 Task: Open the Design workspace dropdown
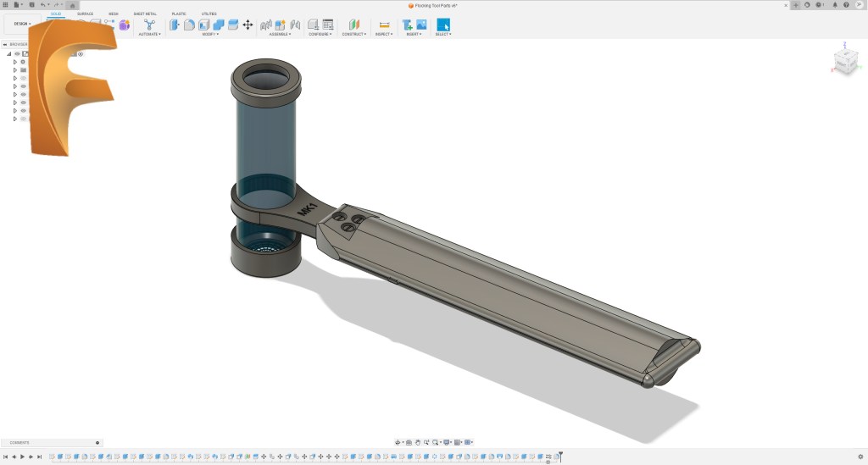click(22, 24)
